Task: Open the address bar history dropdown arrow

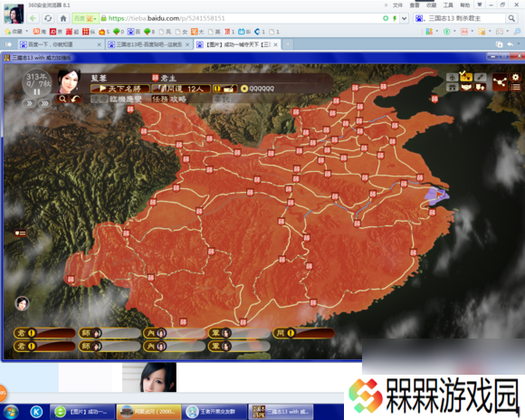Action: [x=404, y=18]
